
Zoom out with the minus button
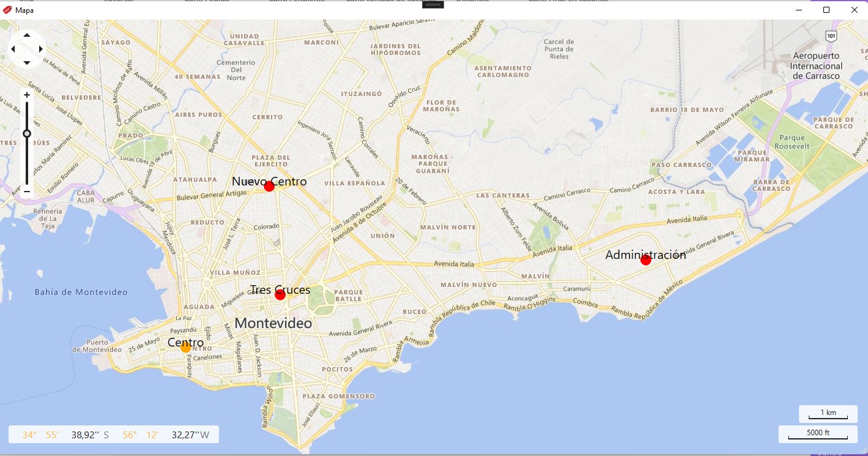[x=27, y=192]
